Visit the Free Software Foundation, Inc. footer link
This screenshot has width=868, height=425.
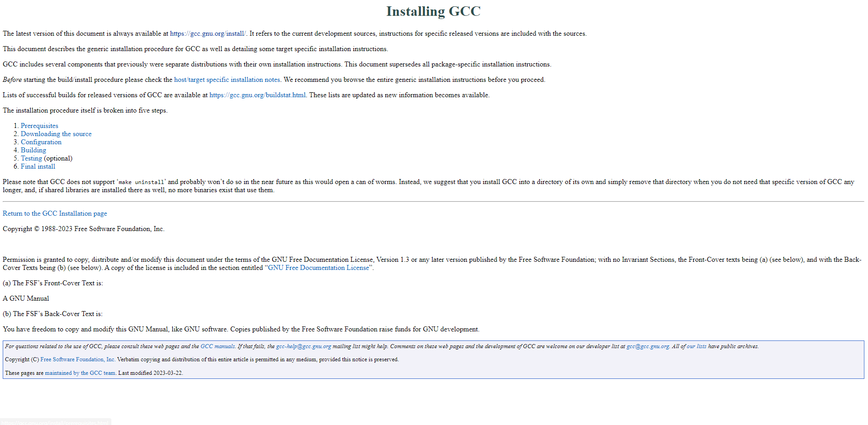pos(77,359)
